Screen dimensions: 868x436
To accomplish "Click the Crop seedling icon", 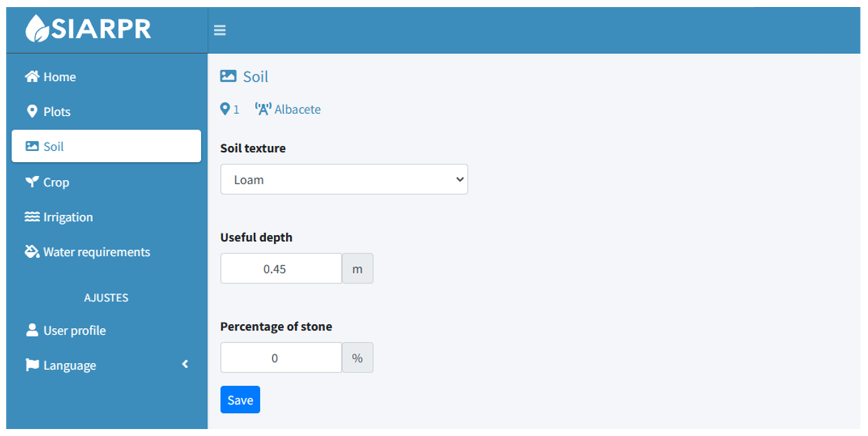I will [x=32, y=182].
